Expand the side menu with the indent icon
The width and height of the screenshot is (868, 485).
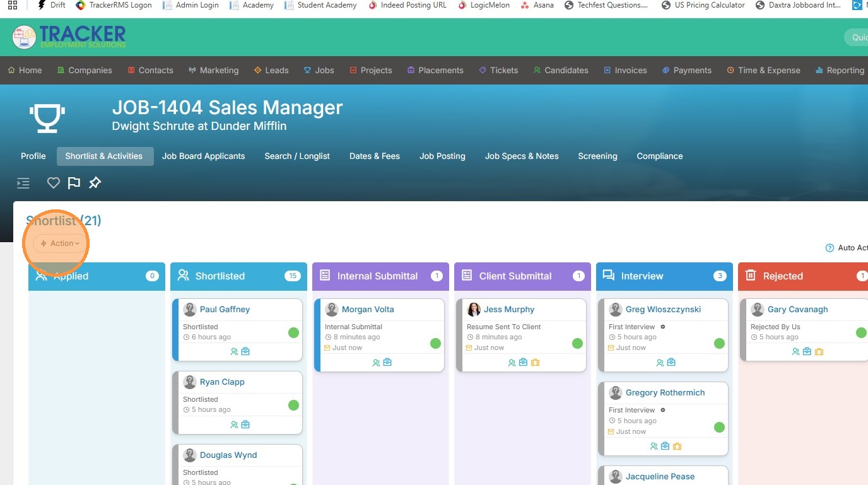pos(23,184)
